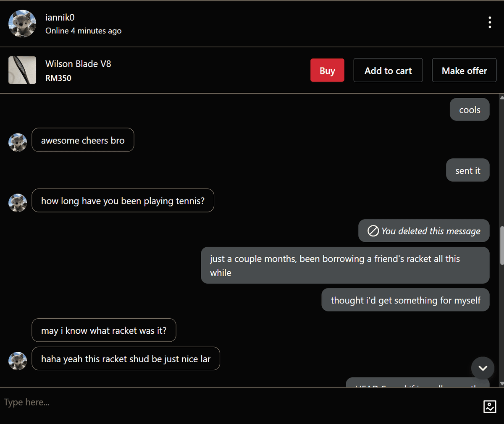Click the 'Online 4 minutes ago' status text
Viewport: 504px width, 424px height.
(x=83, y=31)
